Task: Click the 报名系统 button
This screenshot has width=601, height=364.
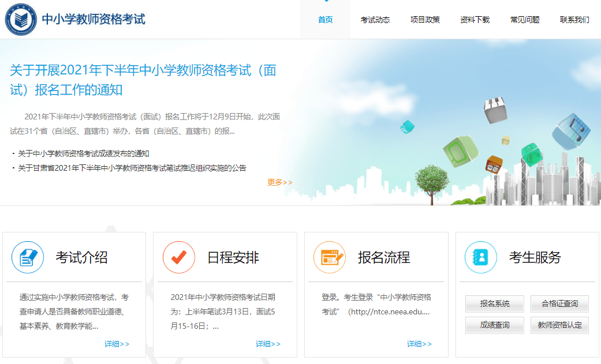Action: [495, 304]
